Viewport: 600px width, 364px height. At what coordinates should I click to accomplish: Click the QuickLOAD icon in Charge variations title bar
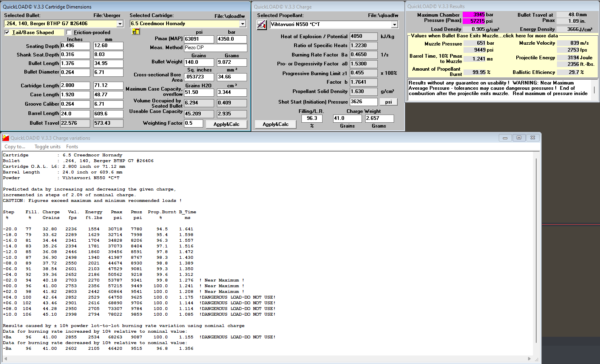pyautogui.click(x=6, y=138)
